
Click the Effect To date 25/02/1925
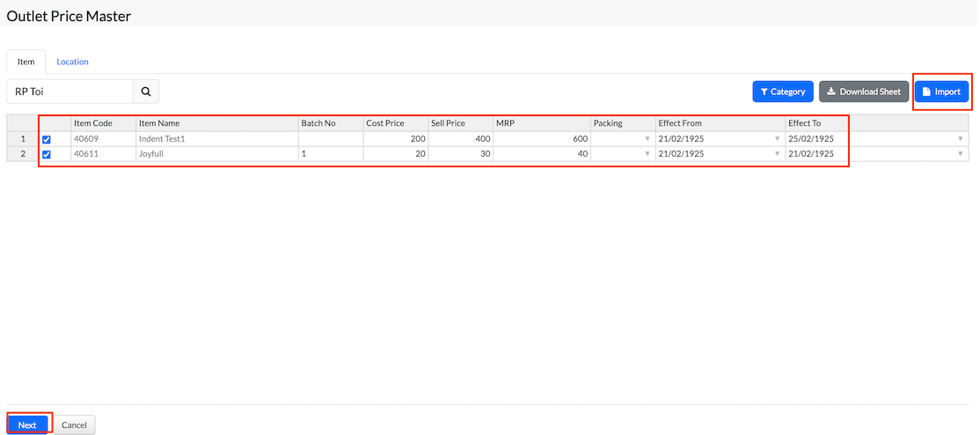click(810, 139)
